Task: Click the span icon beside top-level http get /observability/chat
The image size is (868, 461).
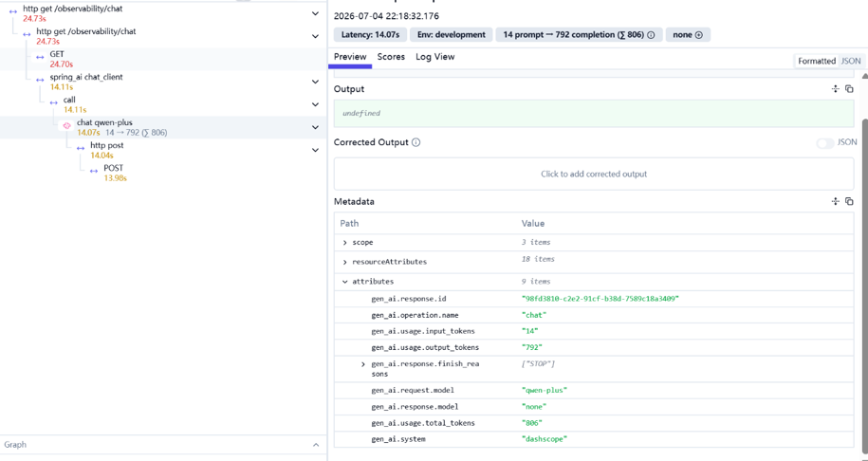Action: coord(13,11)
